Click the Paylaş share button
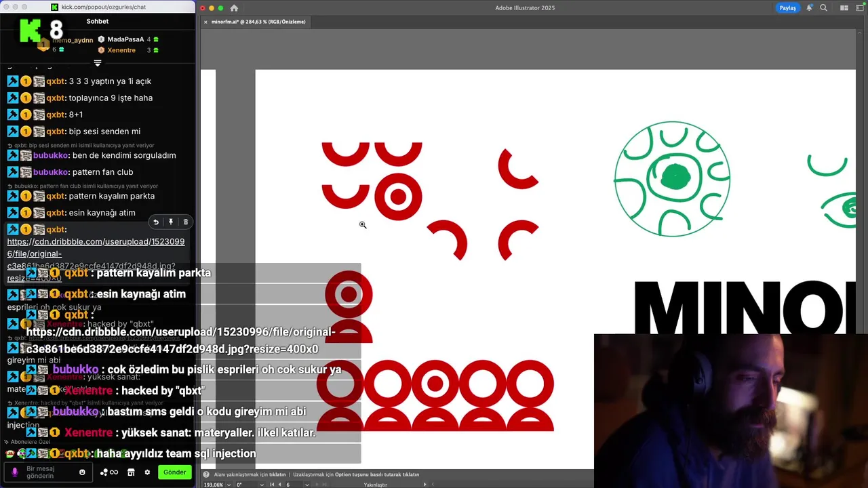This screenshot has width=868, height=488. click(787, 8)
